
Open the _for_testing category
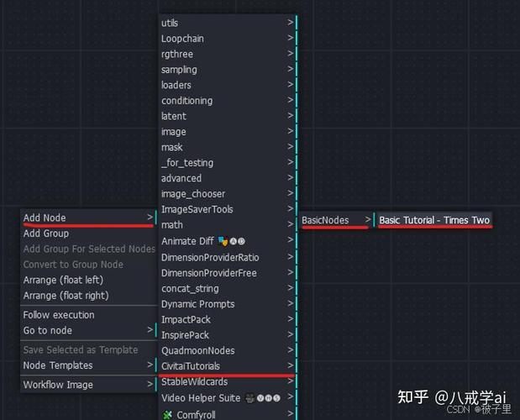pos(228,163)
